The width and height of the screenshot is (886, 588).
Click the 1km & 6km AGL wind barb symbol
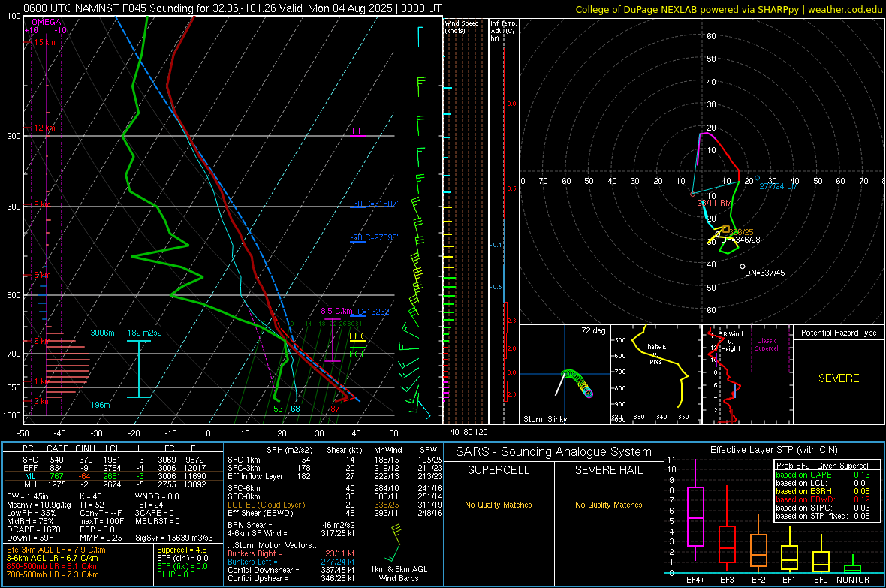394,543
